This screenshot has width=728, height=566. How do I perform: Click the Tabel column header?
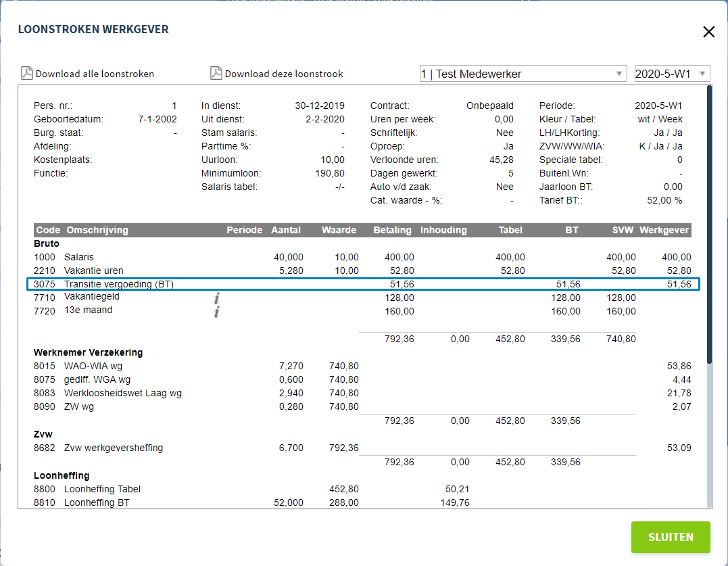[510, 231]
